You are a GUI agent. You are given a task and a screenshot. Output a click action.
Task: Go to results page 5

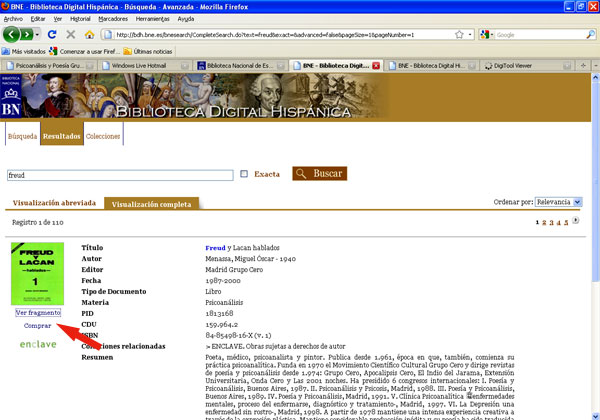coord(566,223)
